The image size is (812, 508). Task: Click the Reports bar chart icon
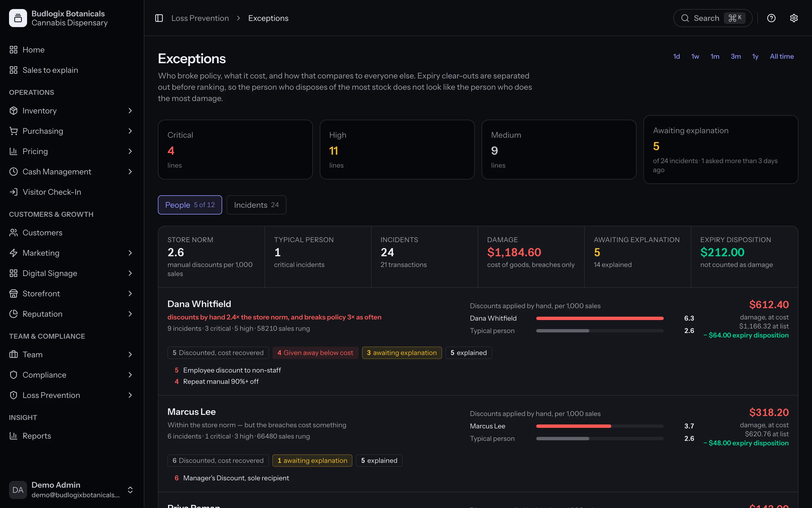point(14,436)
